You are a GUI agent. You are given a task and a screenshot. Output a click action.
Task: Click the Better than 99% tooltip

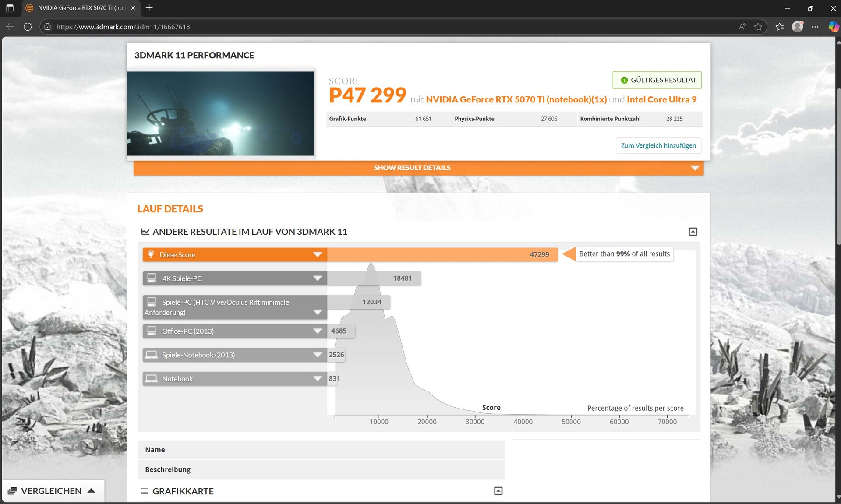(624, 254)
